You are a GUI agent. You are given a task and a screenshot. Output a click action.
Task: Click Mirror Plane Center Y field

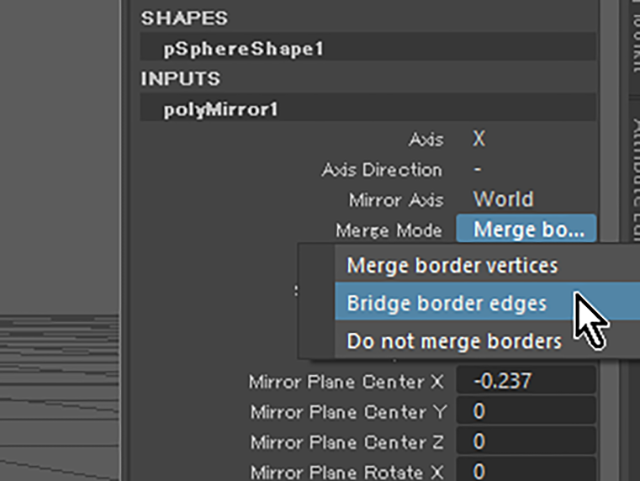click(x=526, y=411)
